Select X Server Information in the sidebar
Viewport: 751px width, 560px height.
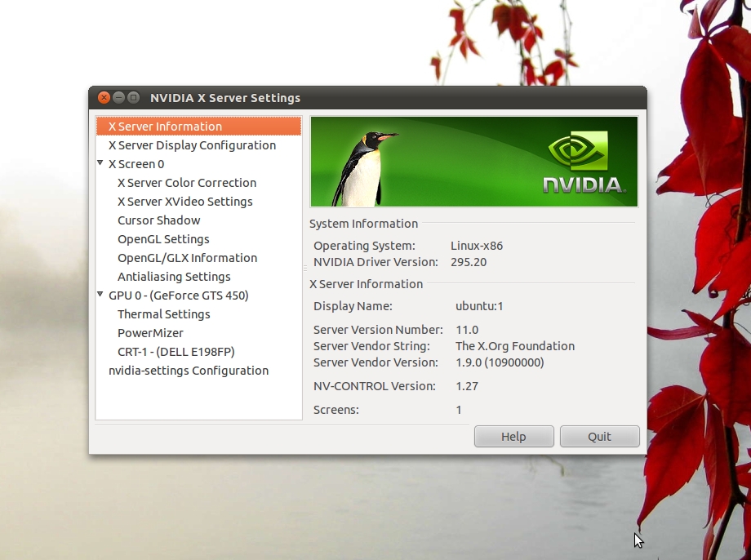[165, 126]
